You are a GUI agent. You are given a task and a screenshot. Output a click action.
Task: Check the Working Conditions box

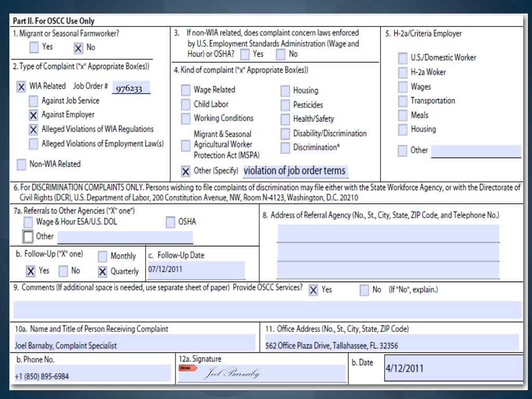pos(185,119)
